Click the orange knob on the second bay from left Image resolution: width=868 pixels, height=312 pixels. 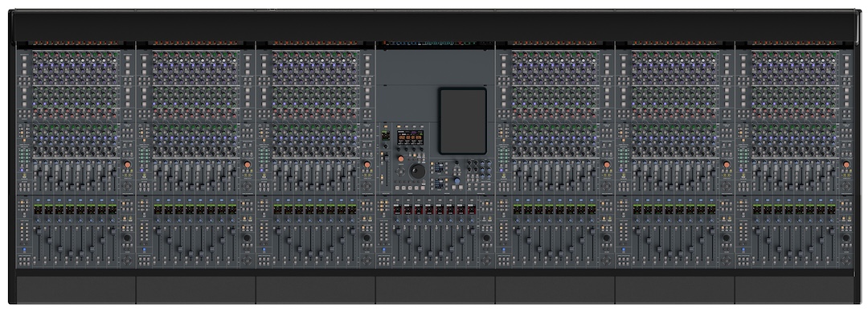coord(247,165)
